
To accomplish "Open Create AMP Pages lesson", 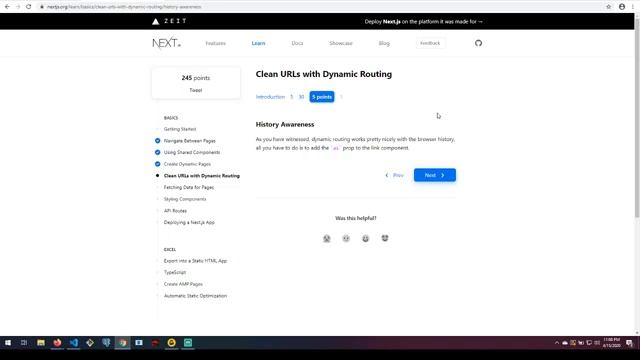I will (x=183, y=284).
